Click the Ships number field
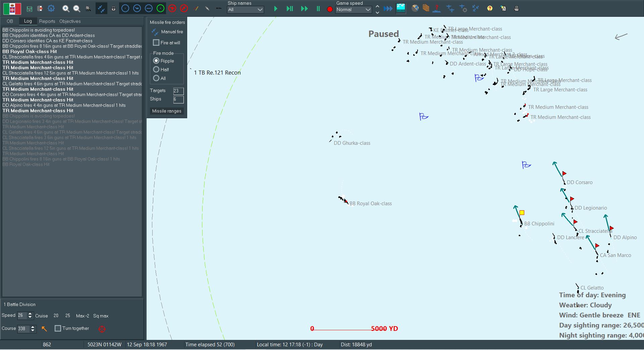The image size is (644, 350). point(178,99)
